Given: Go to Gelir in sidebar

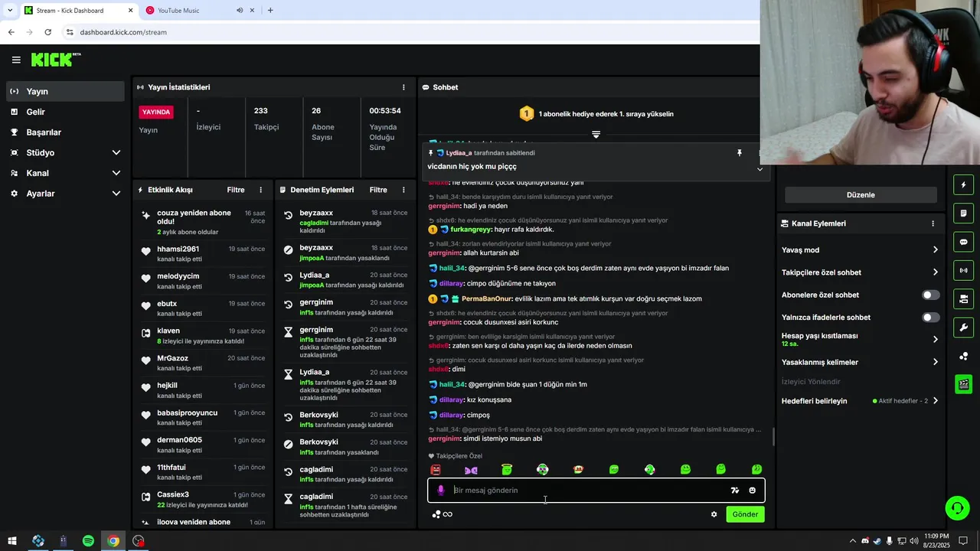Looking at the screenshot, I should point(65,112).
